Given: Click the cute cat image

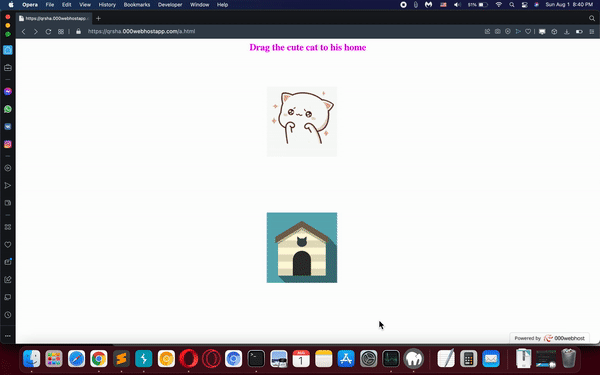Looking at the screenshot, I should [302, 122].
